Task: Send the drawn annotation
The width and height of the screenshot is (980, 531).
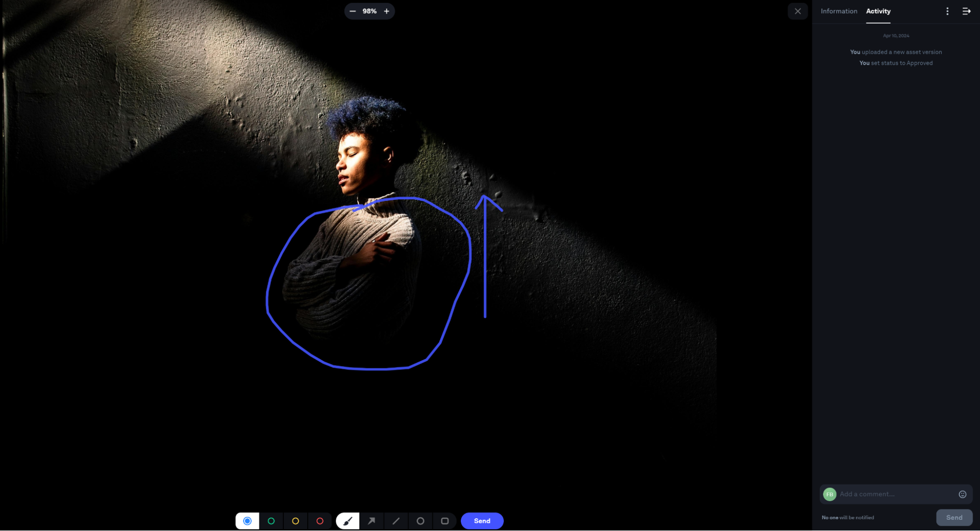Action: coord(482,521)
